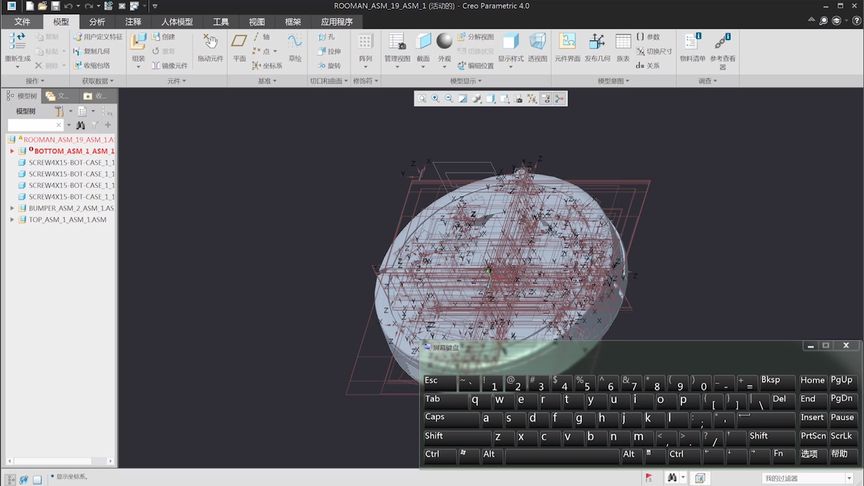
Task: Open the 文件 menu
Action: pos(22,21)
